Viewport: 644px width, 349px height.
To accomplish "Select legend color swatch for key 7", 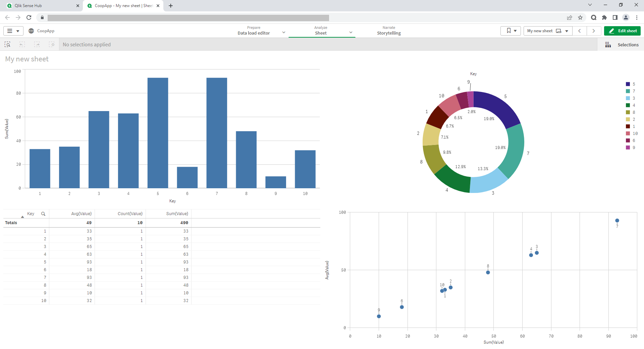I will [628, 91].
